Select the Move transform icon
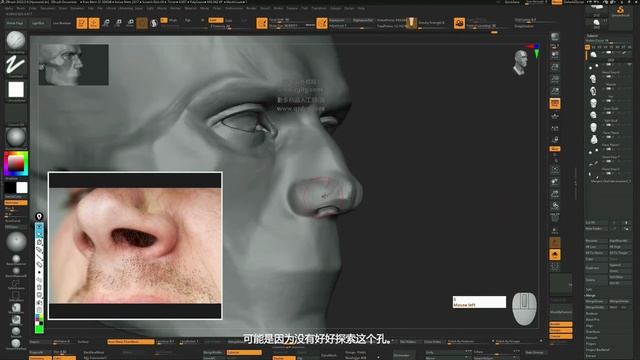Viewport: 640px width, 360px height. [106, 23]
